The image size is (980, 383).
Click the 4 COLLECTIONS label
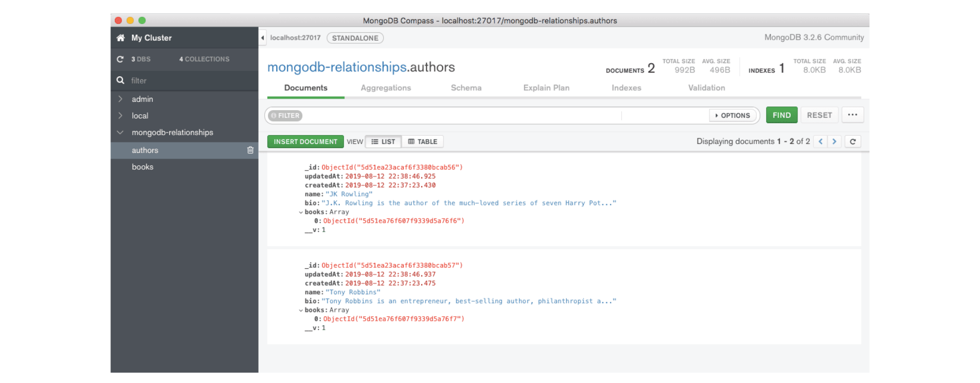tap(204, 59)
